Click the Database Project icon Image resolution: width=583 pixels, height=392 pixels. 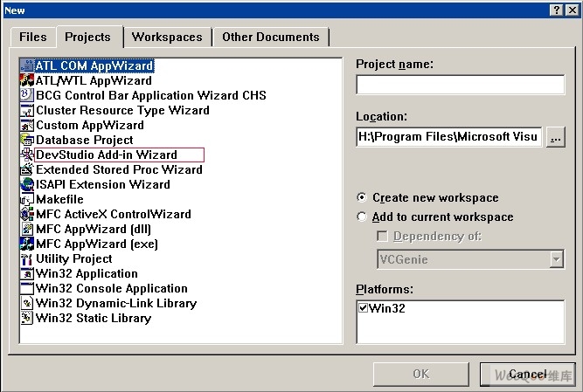pos(27,140)
